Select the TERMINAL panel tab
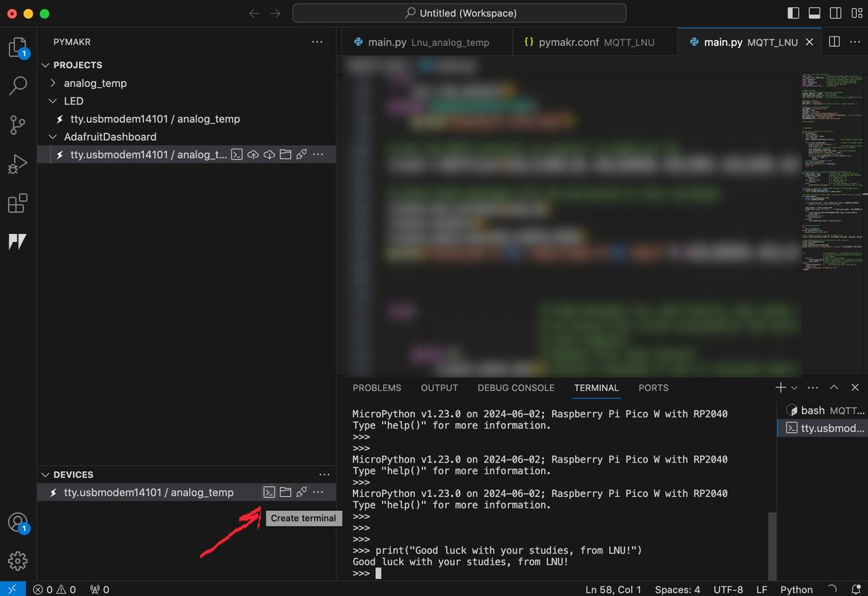The width and height of the screenshot is (868, 596). pos(596,387)
